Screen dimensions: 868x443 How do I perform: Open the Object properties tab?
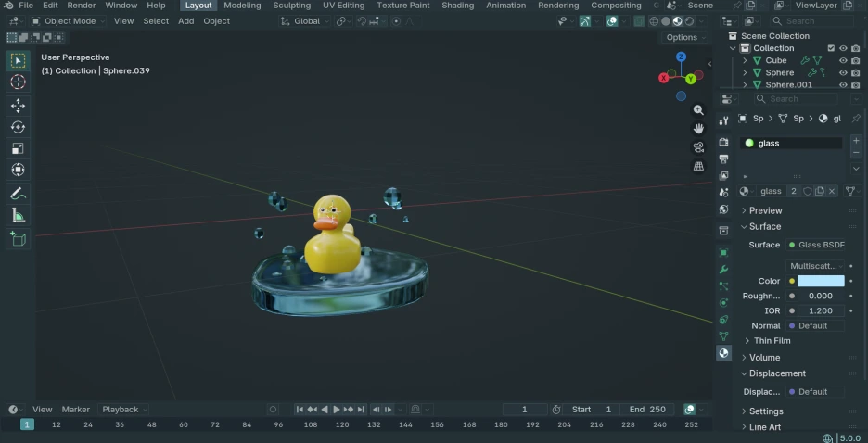pos(723,253)
